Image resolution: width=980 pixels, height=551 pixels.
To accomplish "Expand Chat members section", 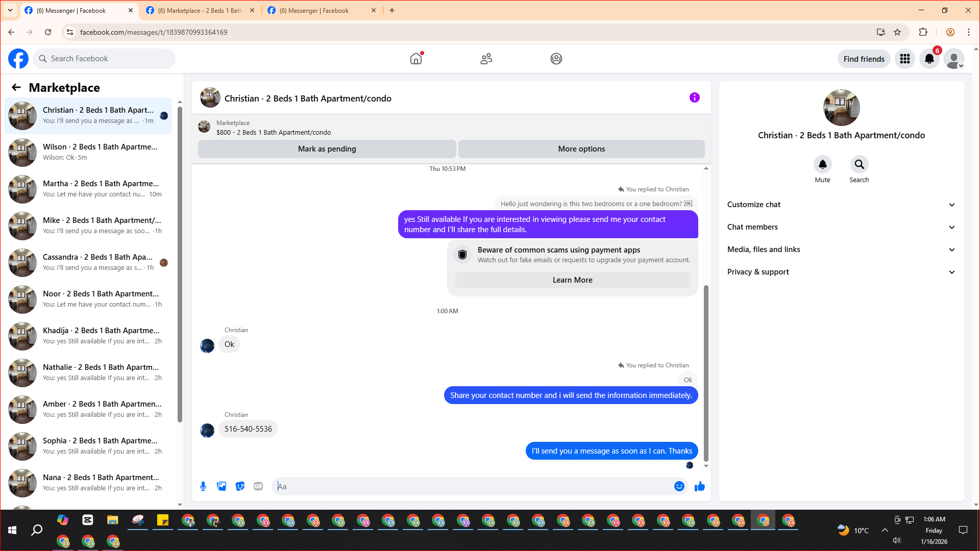I will (x=841, y=227).
